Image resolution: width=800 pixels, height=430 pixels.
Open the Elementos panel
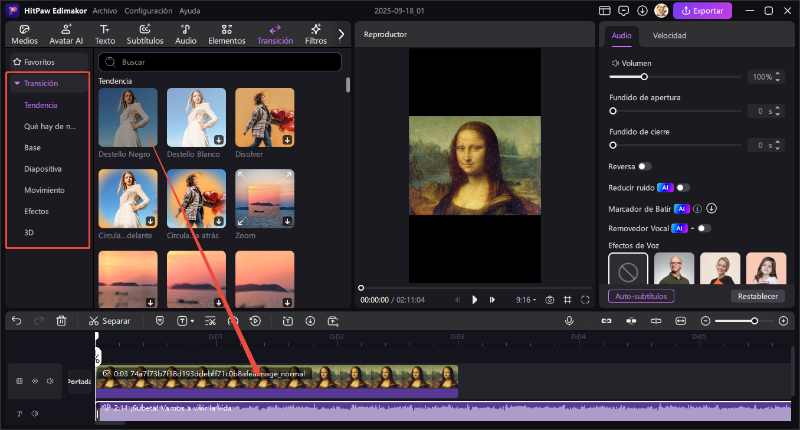coord(227,35)
